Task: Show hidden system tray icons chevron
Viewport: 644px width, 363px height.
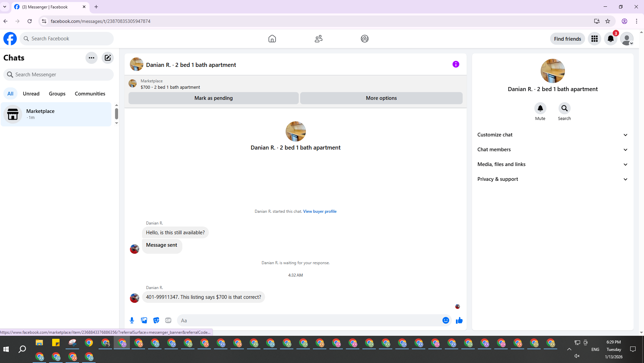Action: 569,349
